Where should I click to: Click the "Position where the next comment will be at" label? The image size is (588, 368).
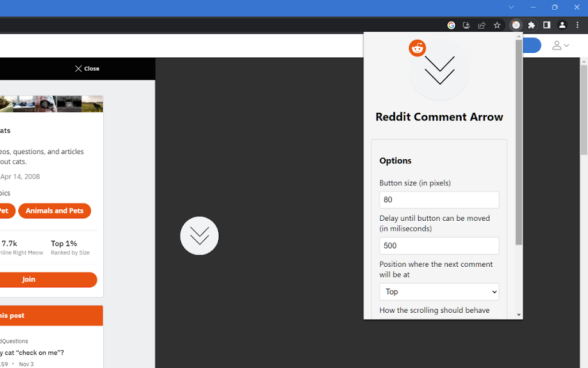pos(436,269)
